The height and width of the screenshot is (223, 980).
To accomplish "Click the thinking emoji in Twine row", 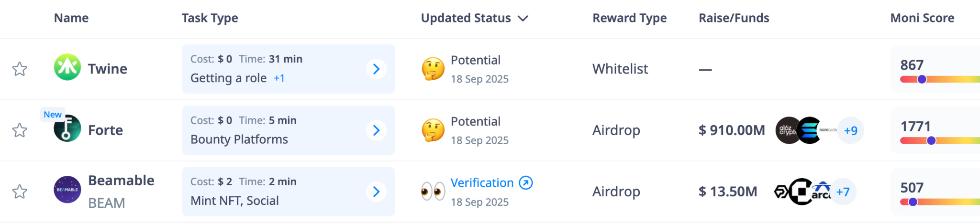I will point(433,69).
